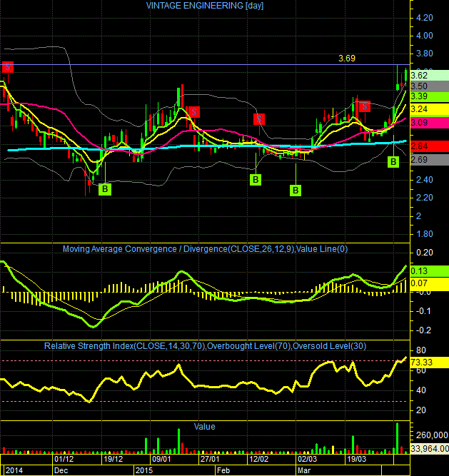The width and height of the screenshot is (449, 476).
Task: Click the 19/12 date label
Action: coord(113,459)
